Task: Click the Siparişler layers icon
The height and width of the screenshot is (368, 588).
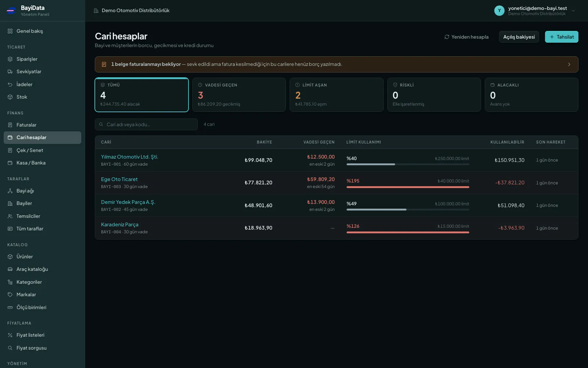Action: [x=10, y=59]
